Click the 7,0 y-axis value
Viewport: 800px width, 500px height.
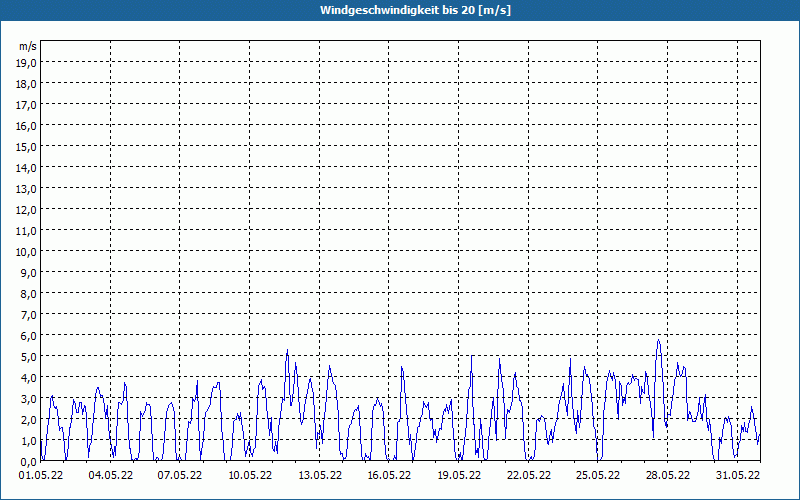tap(30, 315)
